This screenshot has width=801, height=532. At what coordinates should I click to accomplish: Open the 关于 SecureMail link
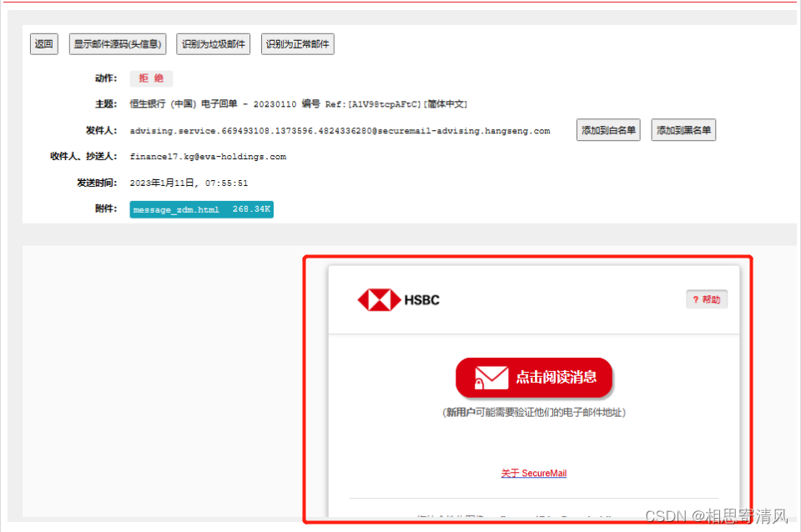point(534,474)
